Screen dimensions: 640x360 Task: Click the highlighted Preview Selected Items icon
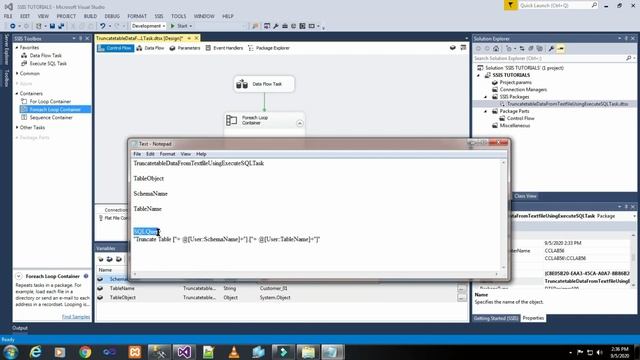pyautogui.click(x=560, y=49)
